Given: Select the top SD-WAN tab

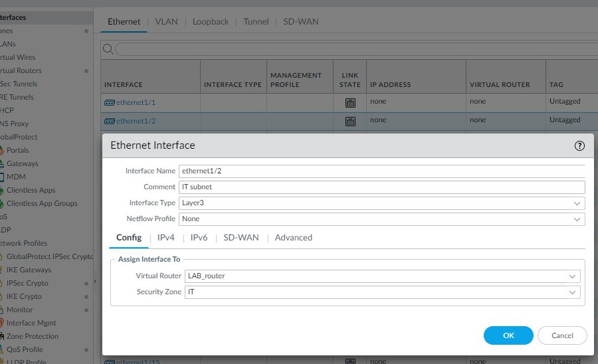Looking at the screenshot, I should (301, 22).
